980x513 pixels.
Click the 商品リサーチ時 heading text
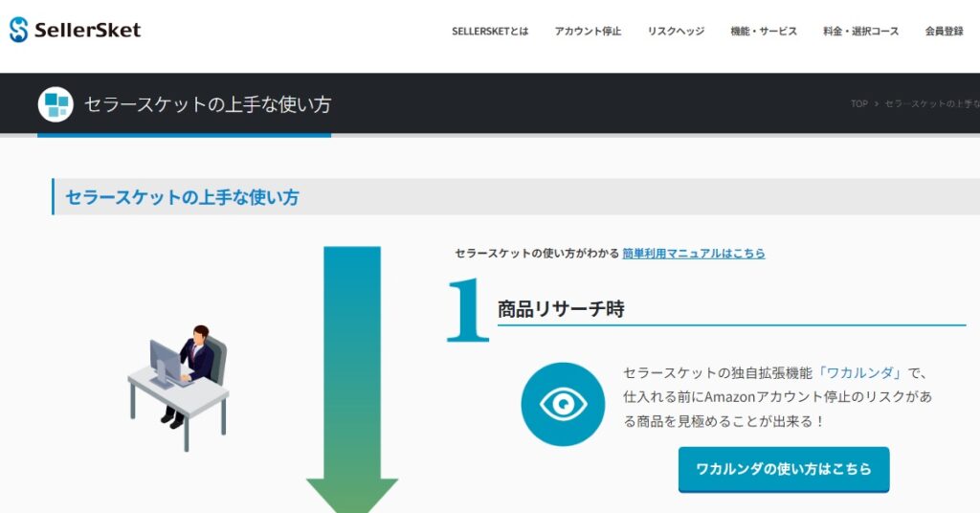[x=561, y=309]
